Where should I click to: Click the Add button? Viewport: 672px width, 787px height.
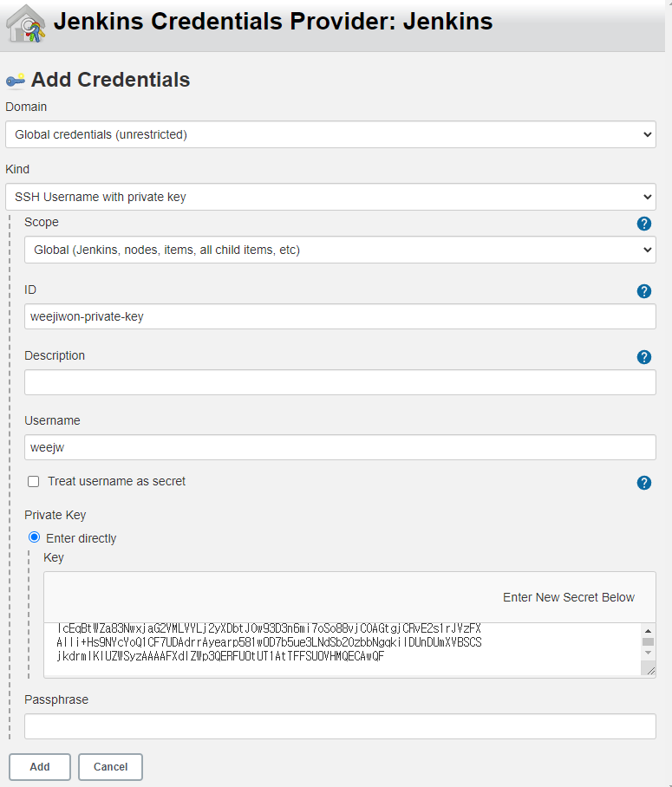click(40, 766)
